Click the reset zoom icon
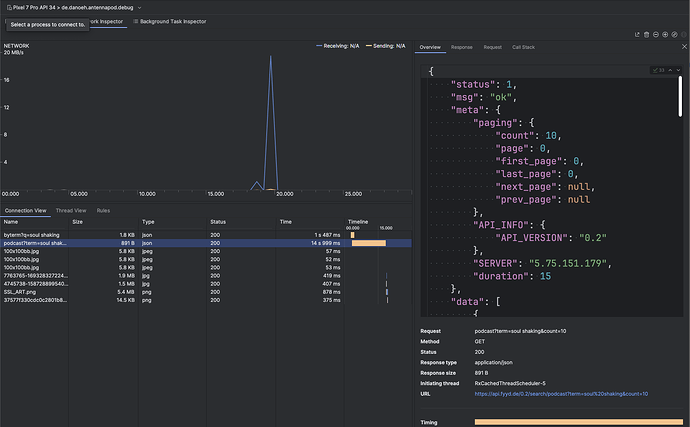This screenshot has height=427, width=690. point(674,34)
